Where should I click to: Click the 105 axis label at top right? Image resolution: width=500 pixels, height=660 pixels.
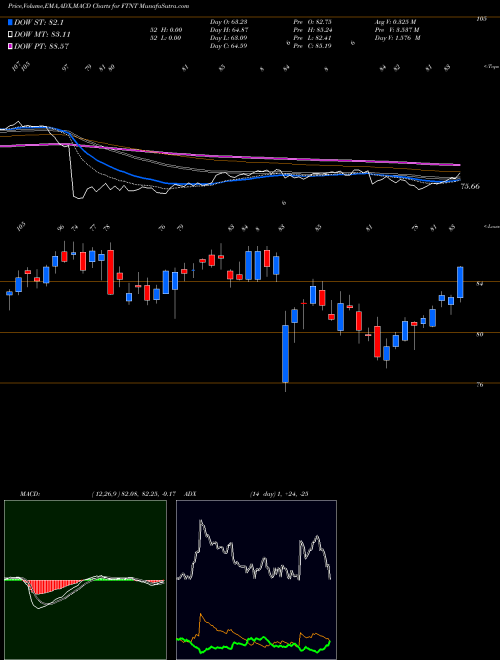pyautogui.click(x=481, y=19)
